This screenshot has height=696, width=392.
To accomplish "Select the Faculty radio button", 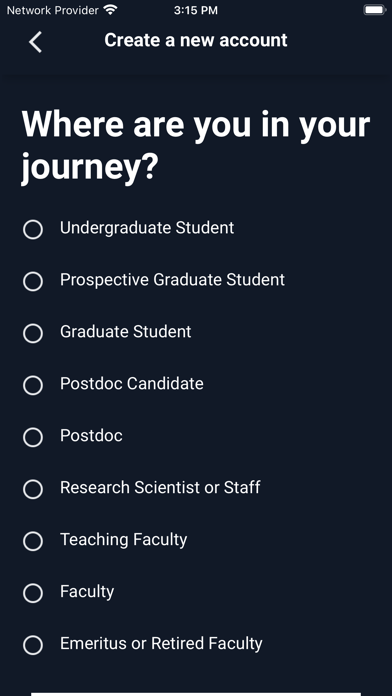I will (33, 593).
